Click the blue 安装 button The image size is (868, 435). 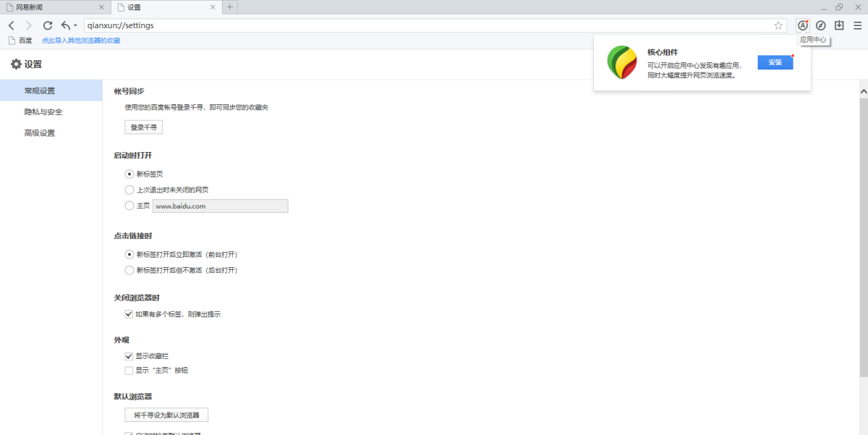point(775,62)
